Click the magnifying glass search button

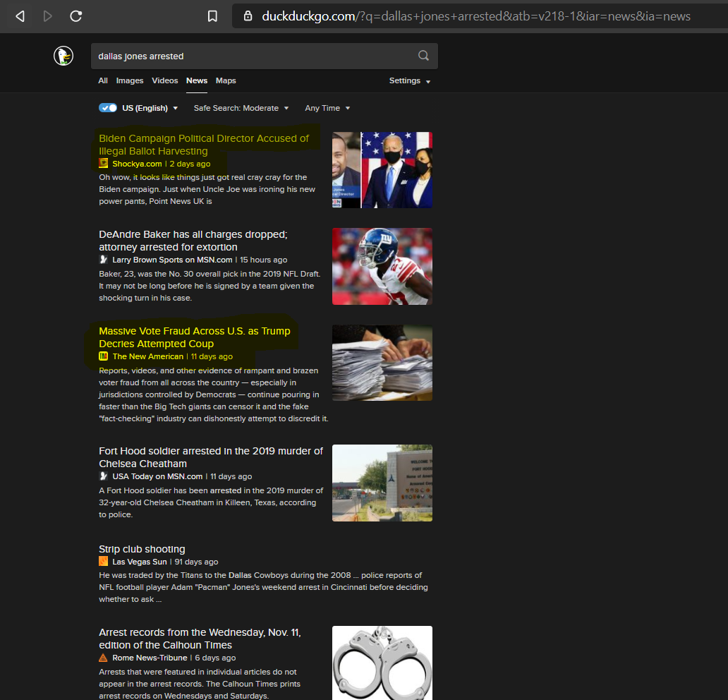point(423,56)
